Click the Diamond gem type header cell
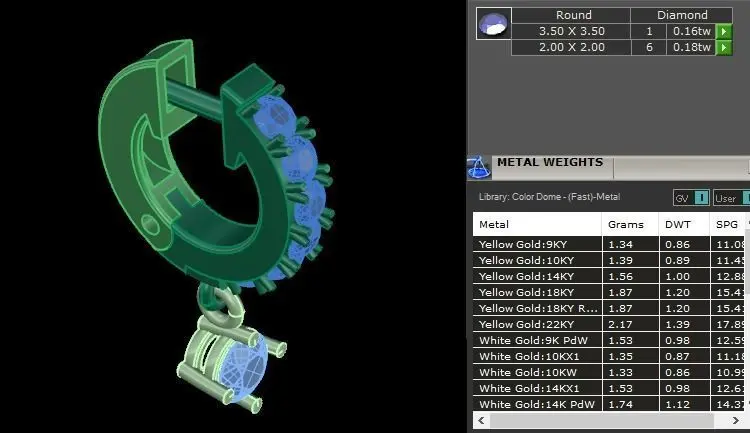The image size is (750, 433). pyautogui.click(x=682, y=15)
